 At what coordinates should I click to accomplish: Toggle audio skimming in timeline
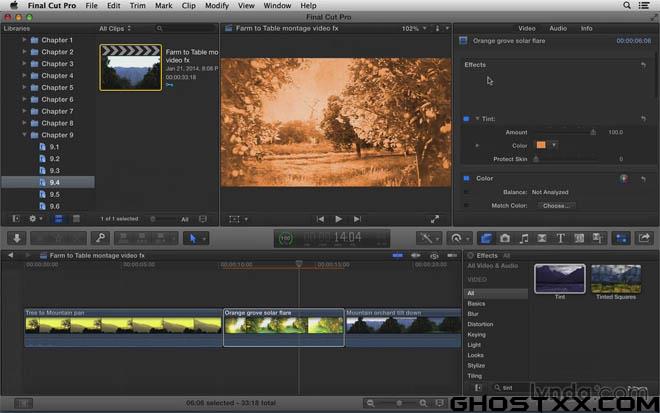(416, 256)
